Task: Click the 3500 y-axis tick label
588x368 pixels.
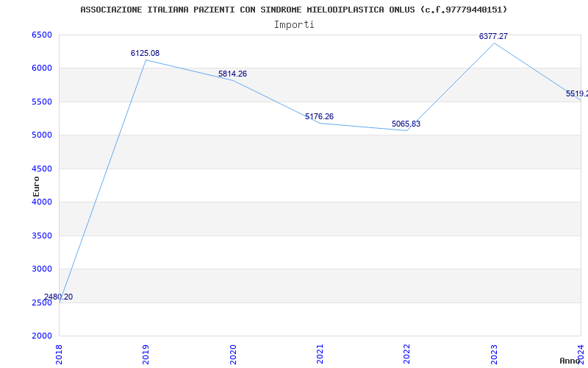Action: click(x=42, y=236)
